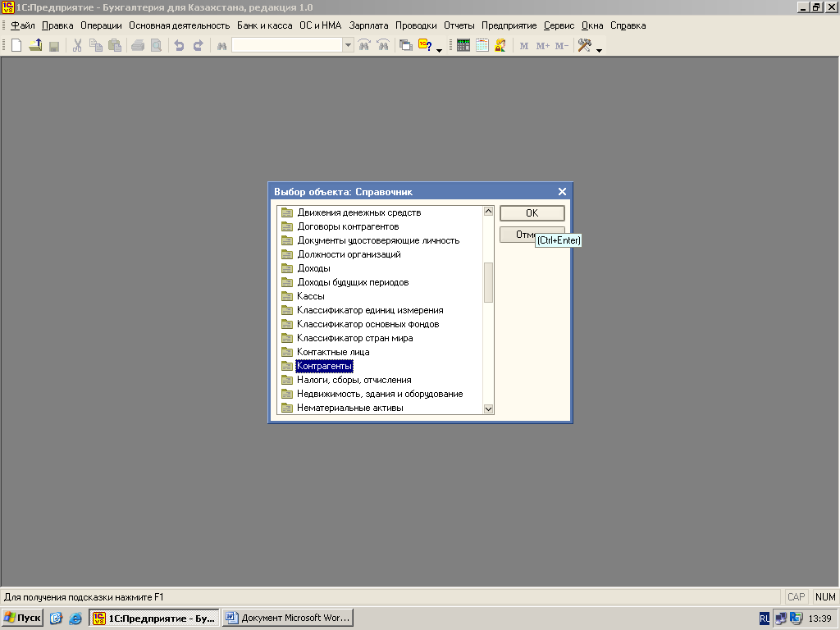Click the Print icon in toolbar
This screenshot has width=840, height=630.
coord(138,46)
